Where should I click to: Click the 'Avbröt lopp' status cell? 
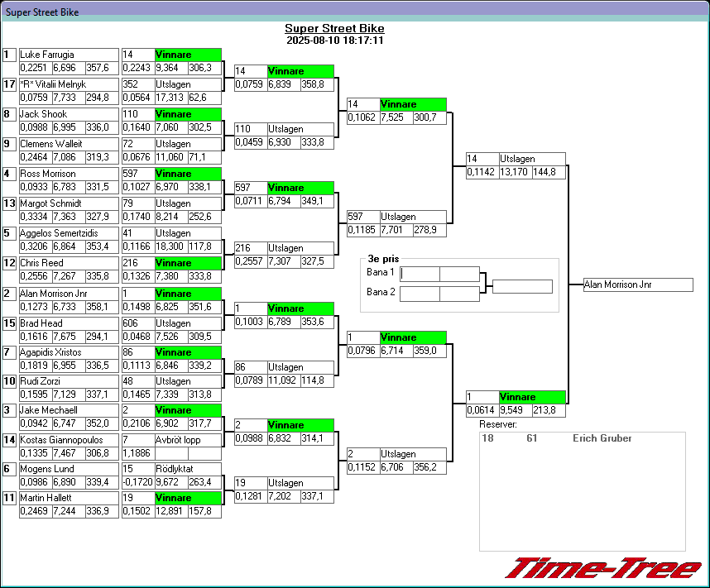pyautogui.click(x=188, y=440)
